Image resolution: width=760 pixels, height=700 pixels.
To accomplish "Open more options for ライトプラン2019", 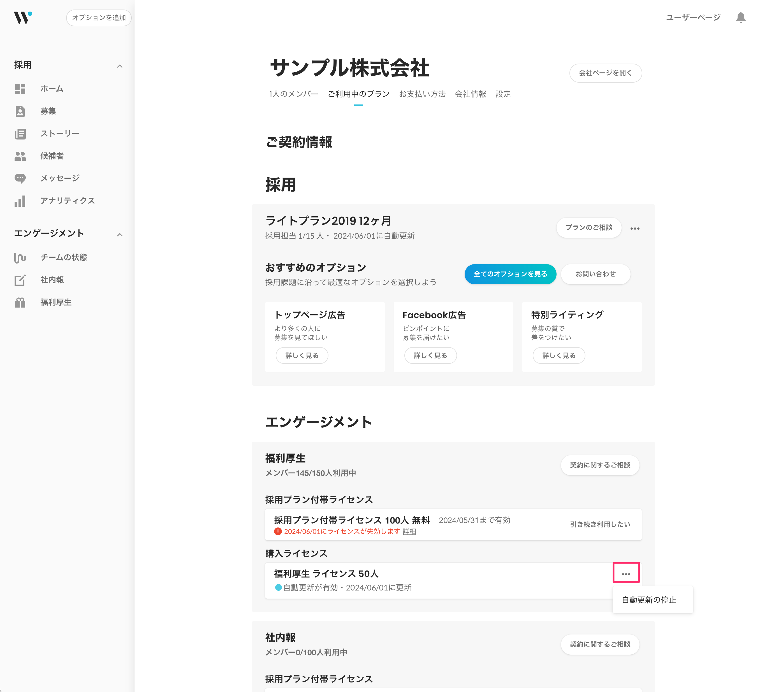I will (x=635, y=228).
